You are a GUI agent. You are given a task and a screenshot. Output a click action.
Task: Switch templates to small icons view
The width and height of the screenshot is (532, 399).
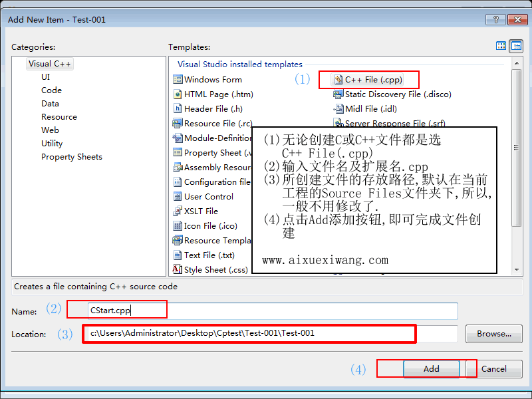coord(516,46)
